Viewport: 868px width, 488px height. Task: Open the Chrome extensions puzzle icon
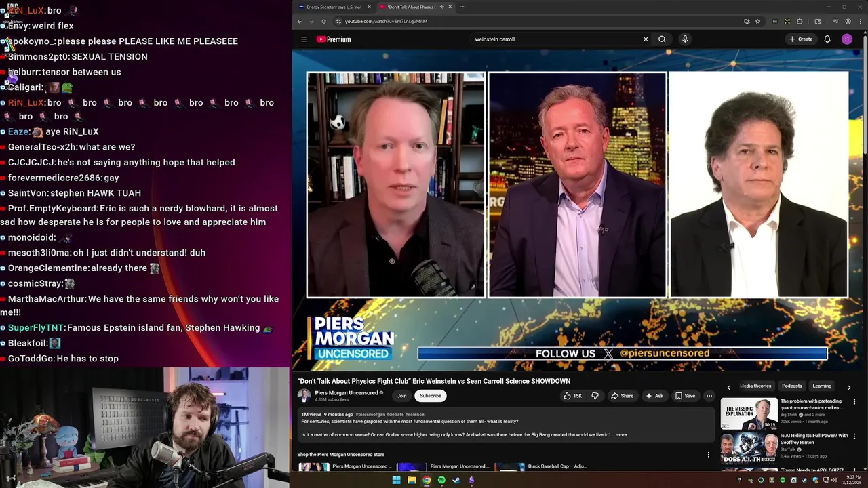pos(800,21)
